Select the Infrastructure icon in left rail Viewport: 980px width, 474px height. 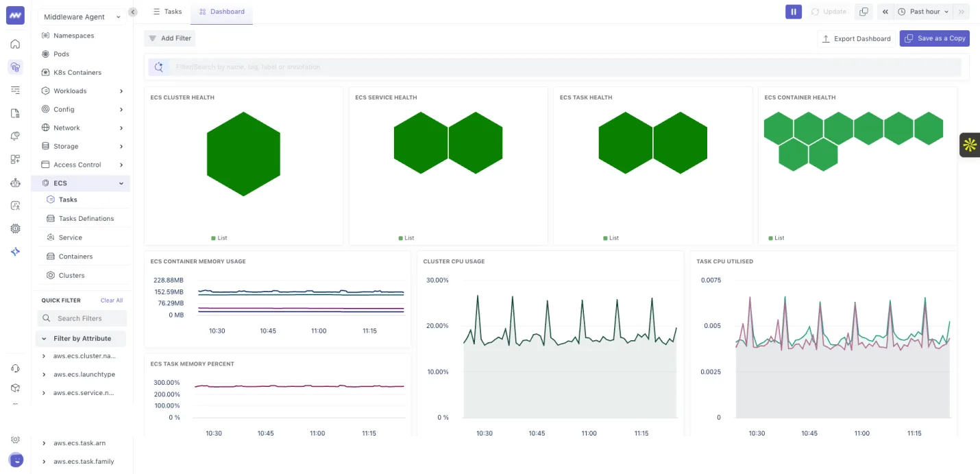pos(15,67)
